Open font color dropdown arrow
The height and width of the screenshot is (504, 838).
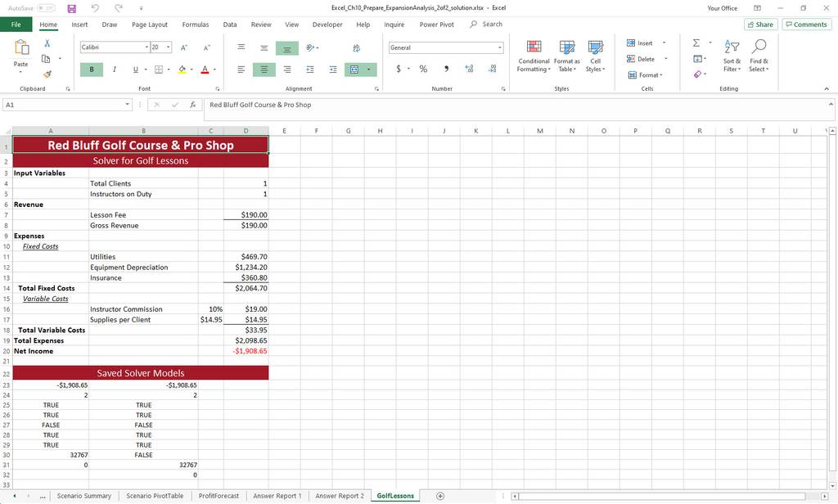click(215, 70)
